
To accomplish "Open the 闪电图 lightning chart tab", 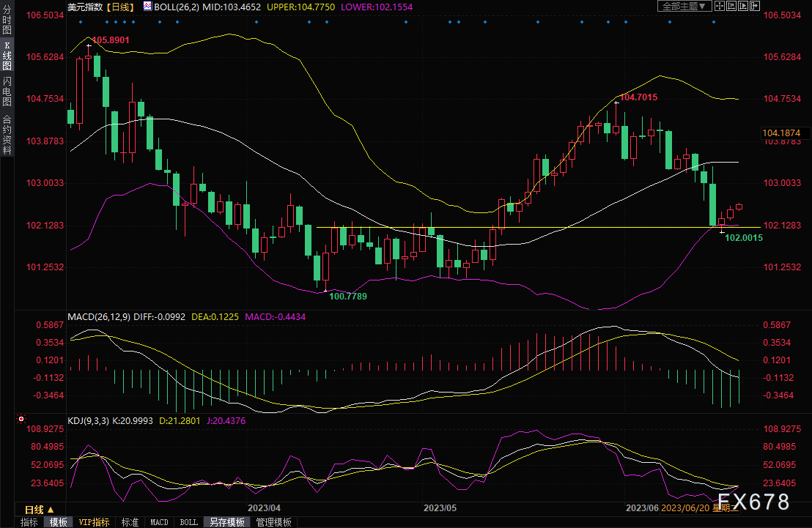I will (x=7, y=92).
